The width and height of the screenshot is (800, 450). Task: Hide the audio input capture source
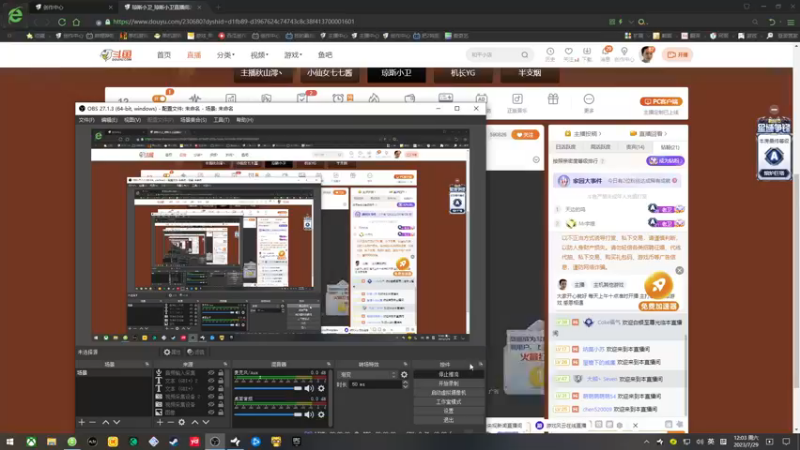point(211,373)
